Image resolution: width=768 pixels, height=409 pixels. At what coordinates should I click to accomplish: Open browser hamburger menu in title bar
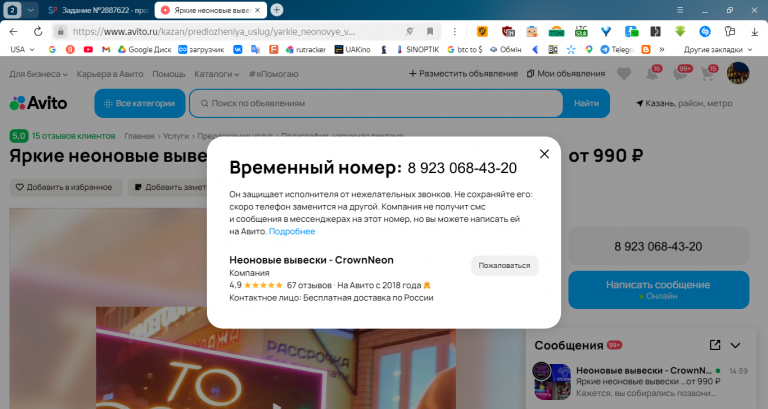(680, 10)
